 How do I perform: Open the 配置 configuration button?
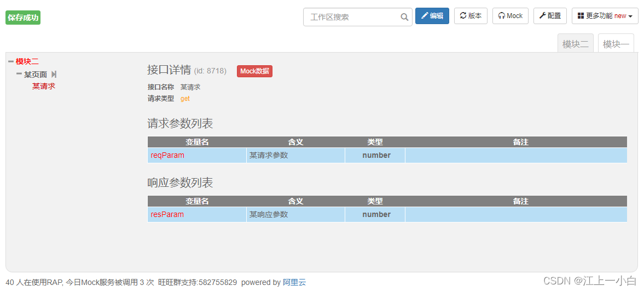click(x=550, y=16)
